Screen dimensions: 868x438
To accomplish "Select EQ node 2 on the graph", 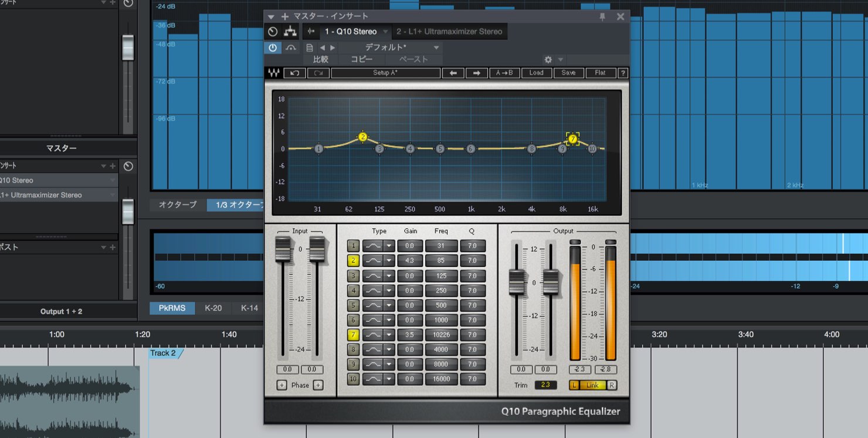I will [x=362, y=137].
